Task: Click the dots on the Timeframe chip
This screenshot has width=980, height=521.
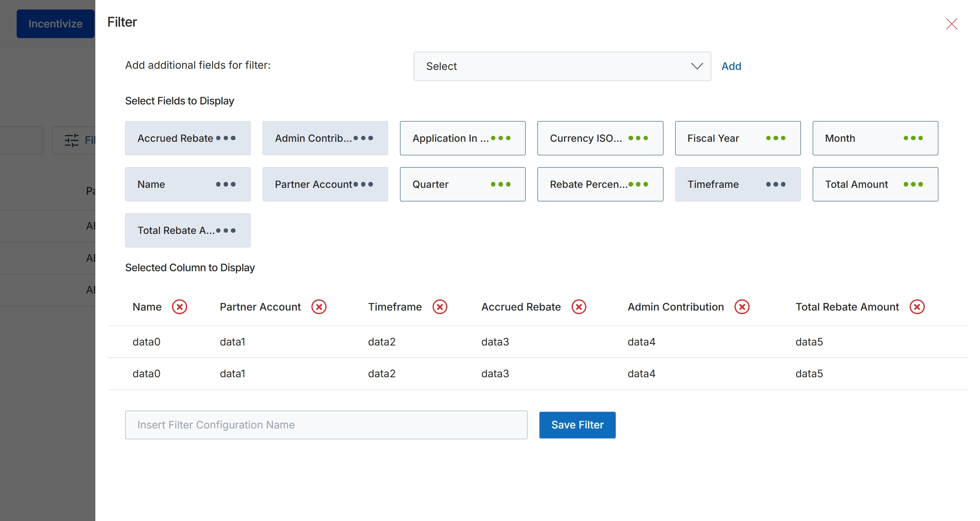Action: click(776, 184)
